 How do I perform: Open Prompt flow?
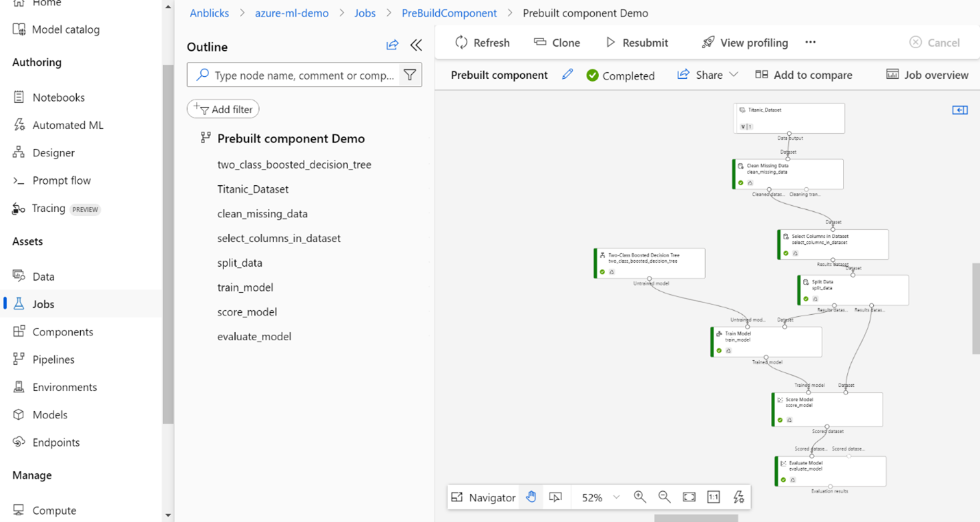coord(52,180)
